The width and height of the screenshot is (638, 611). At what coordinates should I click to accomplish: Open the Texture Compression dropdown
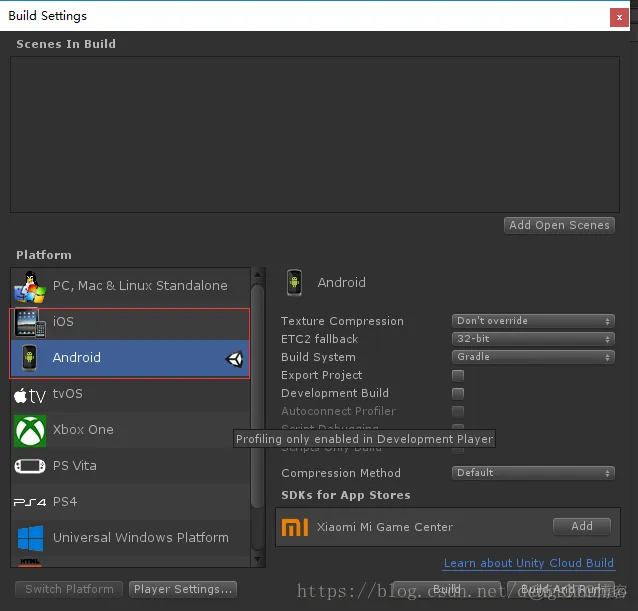click(533, 321)
